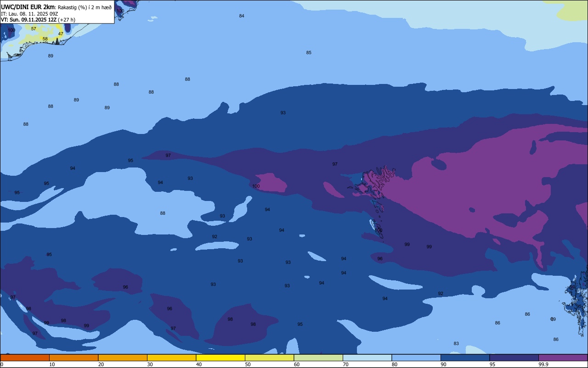Click the valid time 'VT: Sun. 09.11.2025 12Z'
The image size is (588, 368).
point(28,20)
